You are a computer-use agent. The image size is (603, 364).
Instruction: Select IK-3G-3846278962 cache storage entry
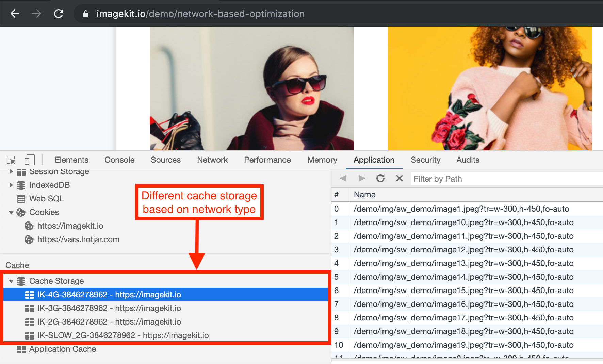pos(165,308)
